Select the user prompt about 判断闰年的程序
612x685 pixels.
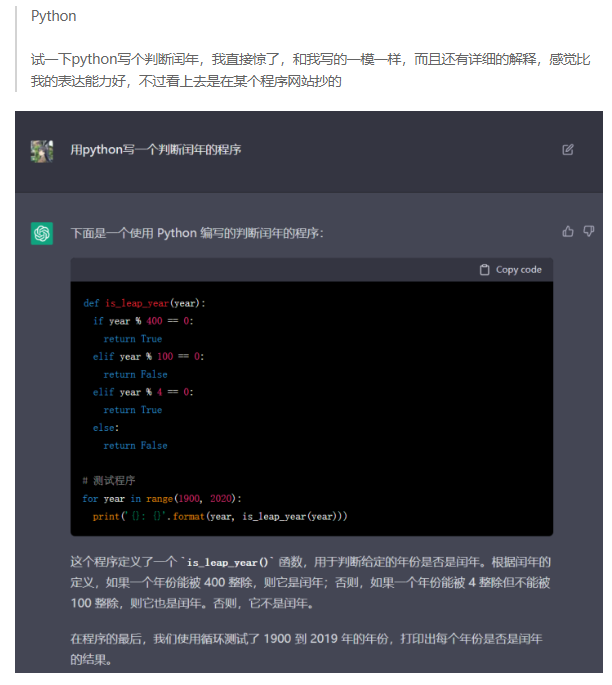tap(155, 150)
